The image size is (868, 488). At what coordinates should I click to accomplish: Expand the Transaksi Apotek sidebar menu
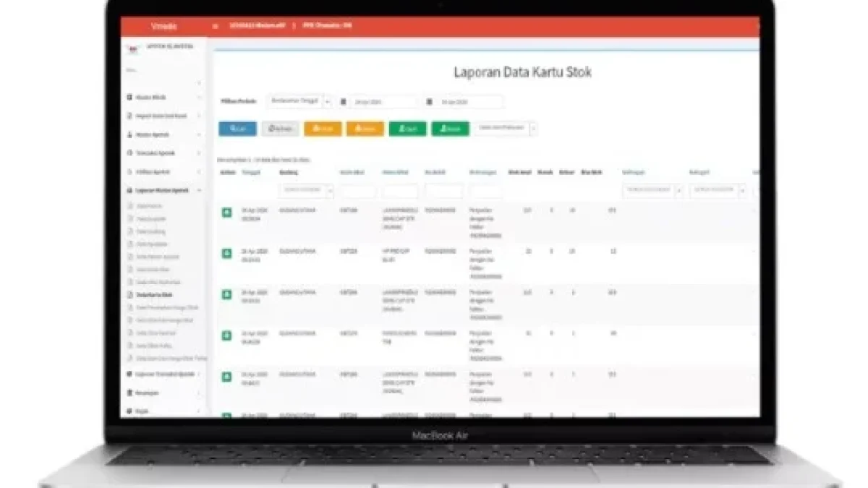coord(163,153)
